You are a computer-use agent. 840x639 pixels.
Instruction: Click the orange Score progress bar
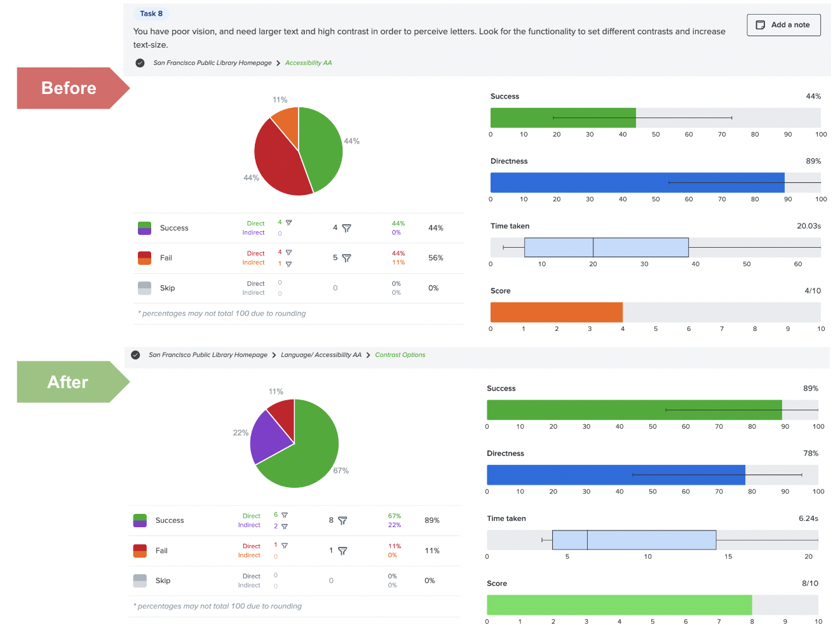tap(556, 312)
